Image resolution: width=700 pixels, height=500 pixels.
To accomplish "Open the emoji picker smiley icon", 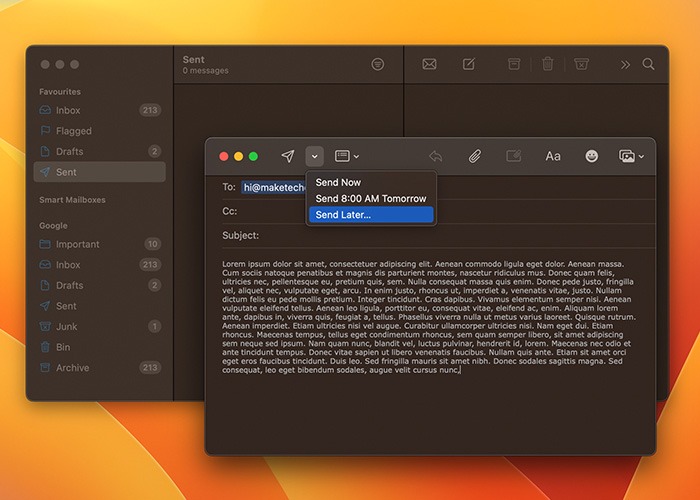I will pyautogui.click(x=592, y=156).
